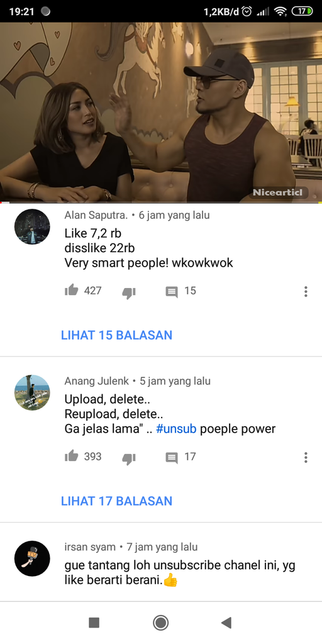Screen dimensions: 322x644
Task: Tap irsan syam's profile avatar
Action: (32, 558)
